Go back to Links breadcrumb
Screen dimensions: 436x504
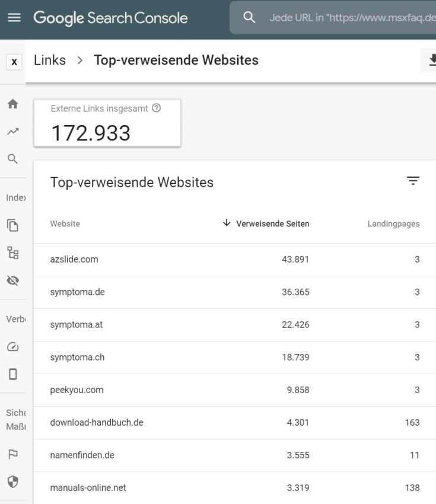click(x=50, y=60)
